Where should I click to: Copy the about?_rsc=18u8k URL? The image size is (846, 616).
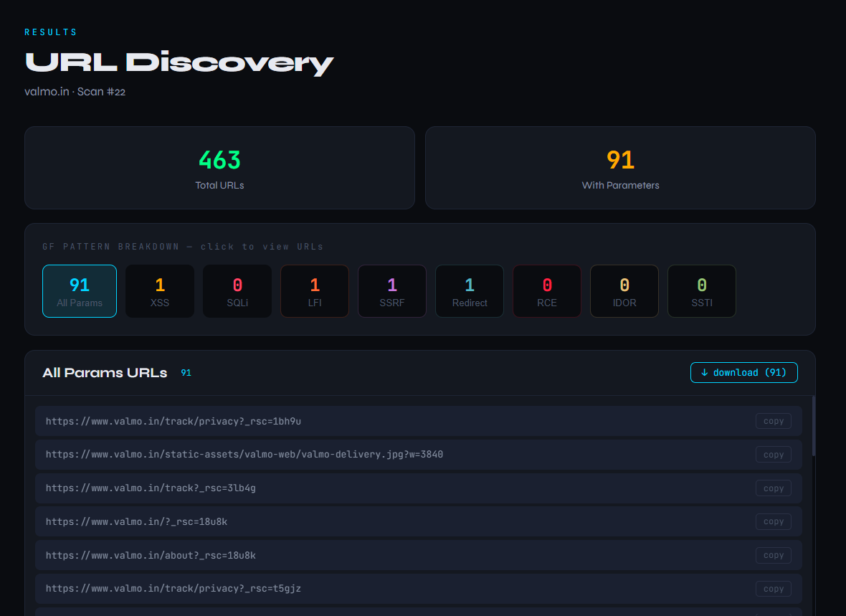click(x=773, y=555)
